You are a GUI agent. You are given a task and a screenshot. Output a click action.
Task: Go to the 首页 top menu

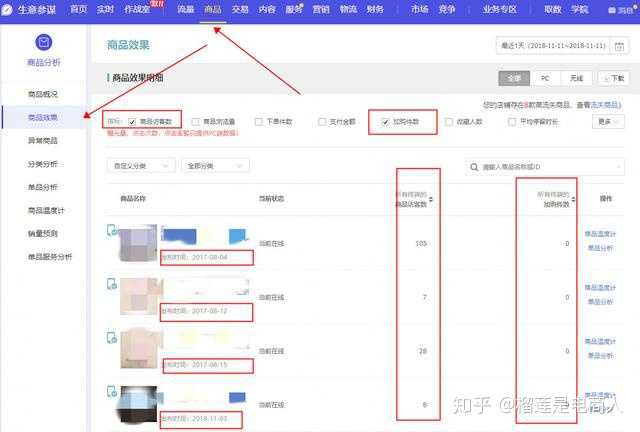click(79, 9)
